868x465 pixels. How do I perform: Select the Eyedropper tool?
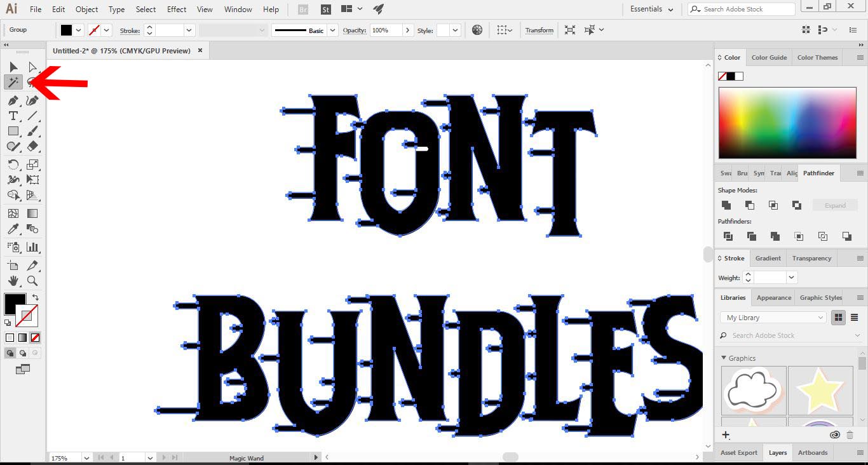coord(13,229)
